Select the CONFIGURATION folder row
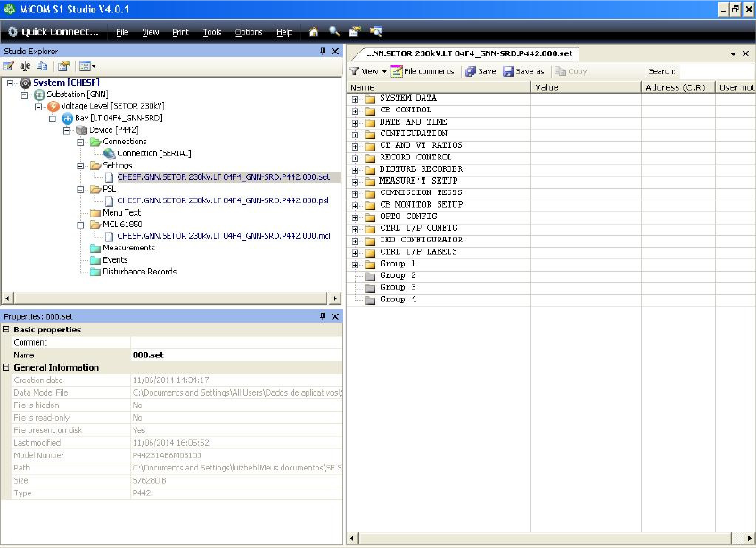Viewport: 756px width, 548px height. (413, 134)
